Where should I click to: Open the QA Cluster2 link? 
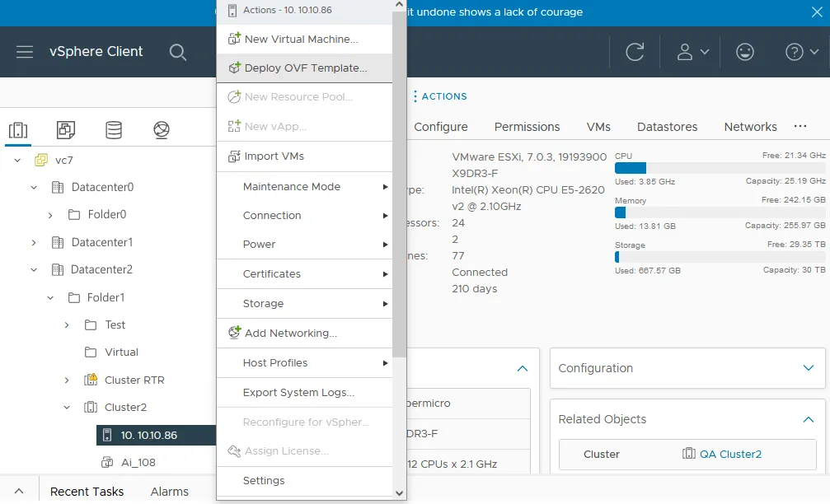point(730,454)
